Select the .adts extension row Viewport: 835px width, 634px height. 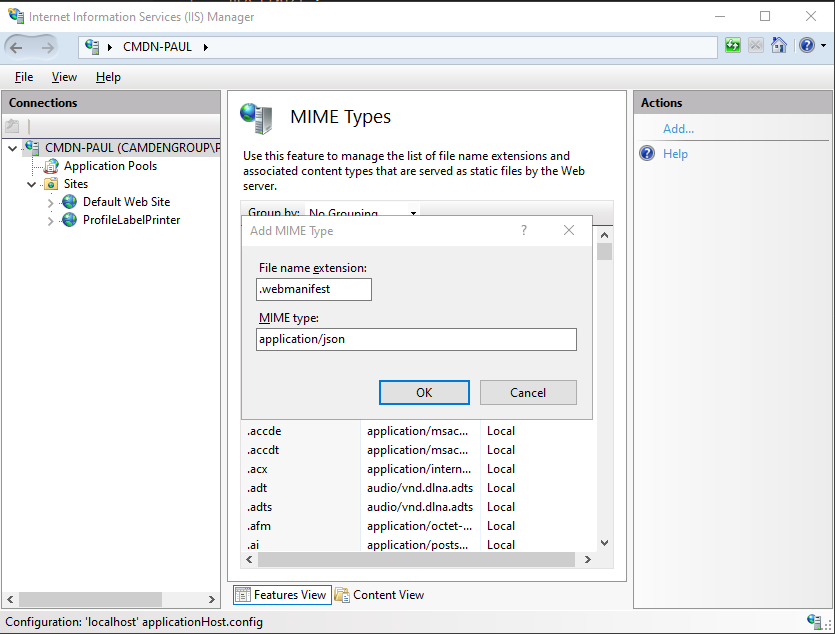click(419, 507)
